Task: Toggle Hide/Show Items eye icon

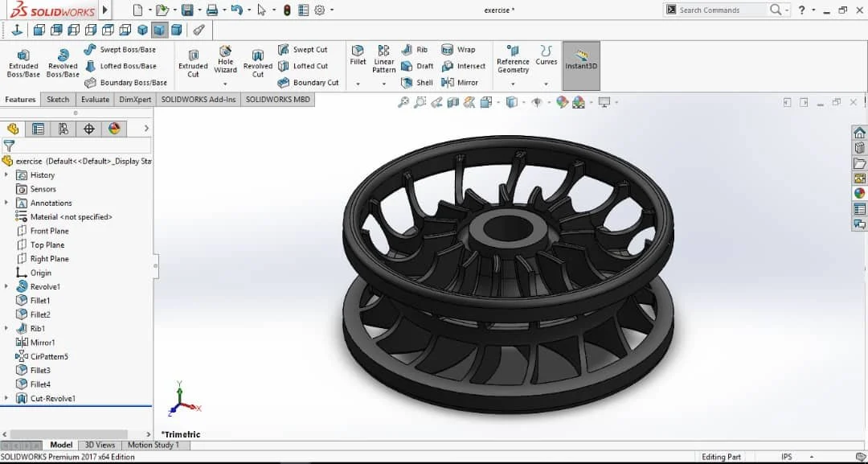Action: click(538, 103)
